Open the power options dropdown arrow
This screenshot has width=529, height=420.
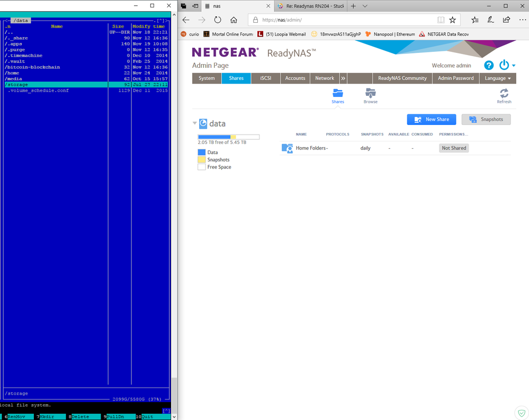pyautogui.click(x=514, y=66)
